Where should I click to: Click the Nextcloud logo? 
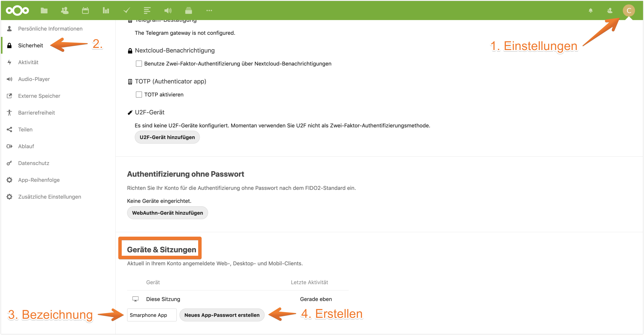point(17,11)
